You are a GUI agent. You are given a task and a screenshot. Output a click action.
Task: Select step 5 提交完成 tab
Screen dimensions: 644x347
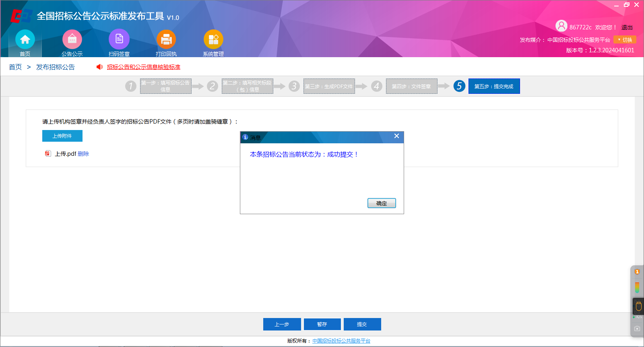494,86
